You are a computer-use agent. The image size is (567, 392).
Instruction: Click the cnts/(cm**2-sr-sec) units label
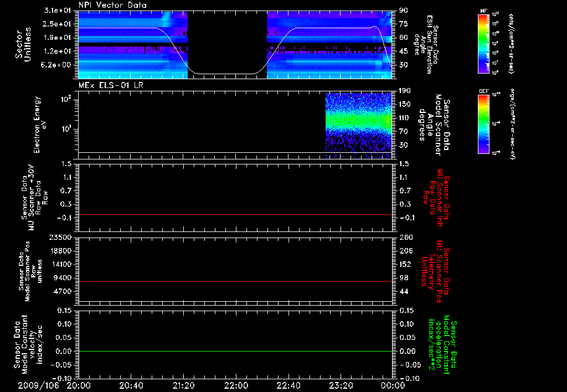point(511,43)
